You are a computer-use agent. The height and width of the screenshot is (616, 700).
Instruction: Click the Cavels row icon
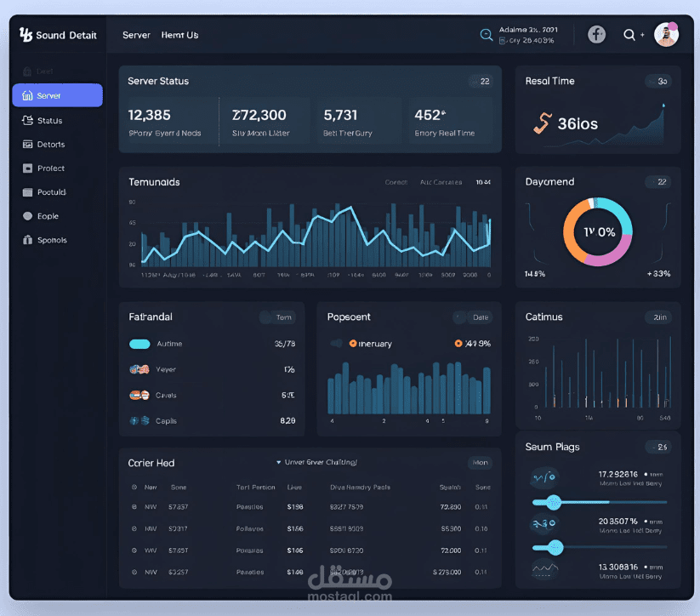click(139, 396)
